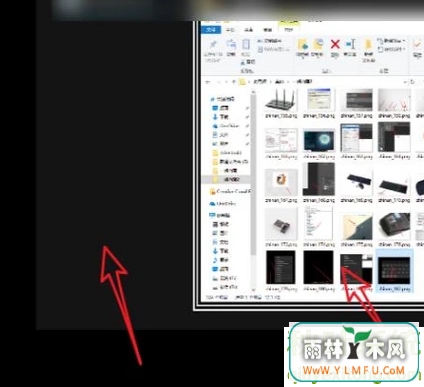Select the highlighted dark keyboard thumbnail

tap(394, 270)
